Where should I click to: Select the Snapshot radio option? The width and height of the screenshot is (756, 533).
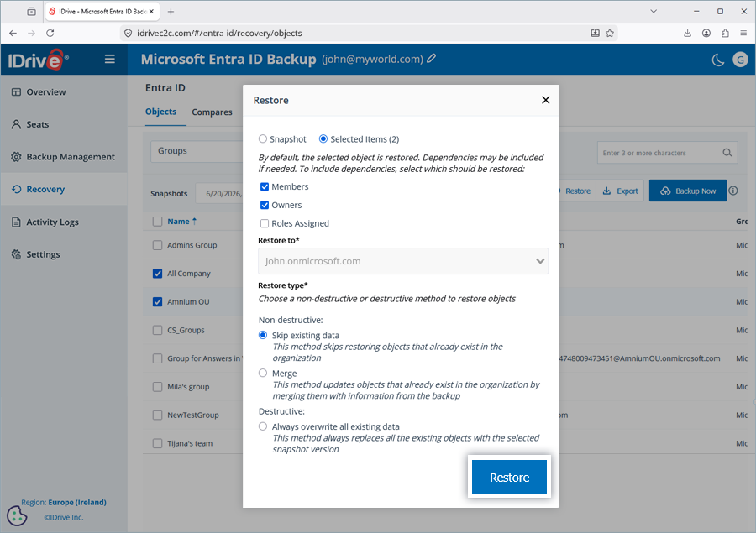pos(263,138)
